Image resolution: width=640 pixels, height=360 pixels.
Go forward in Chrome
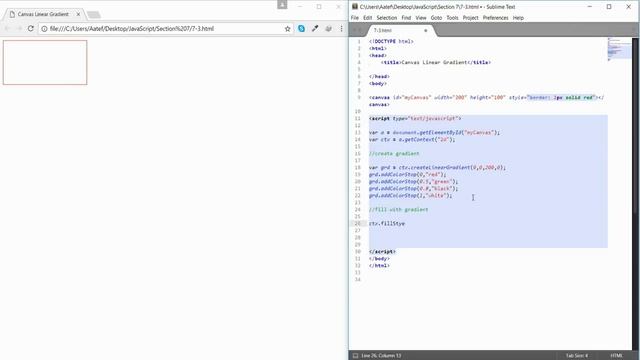19,29
